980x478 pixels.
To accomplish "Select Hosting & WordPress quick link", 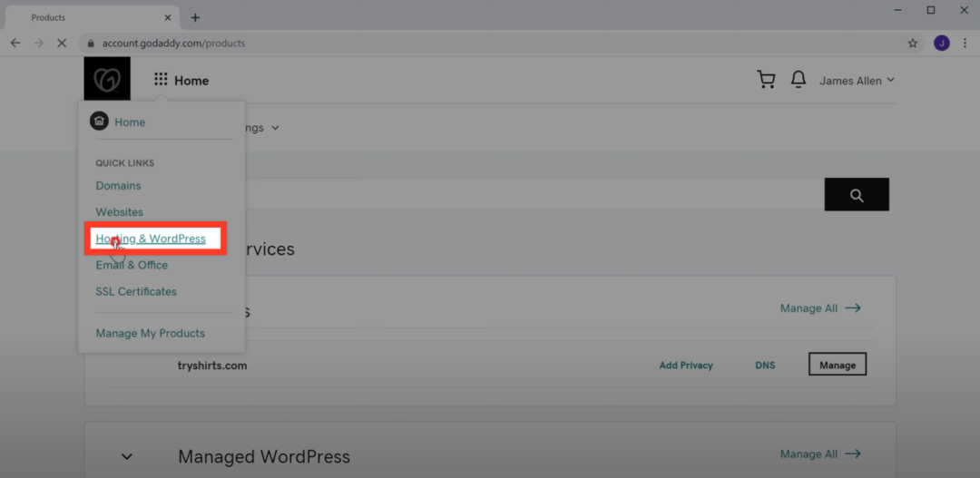I will pyautogui.click(x=151, y=239).
